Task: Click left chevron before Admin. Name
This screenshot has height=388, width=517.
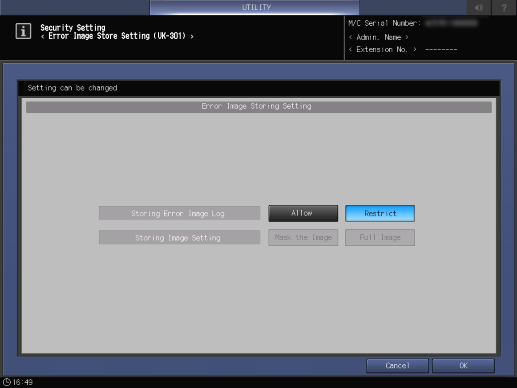Action: 350,37
